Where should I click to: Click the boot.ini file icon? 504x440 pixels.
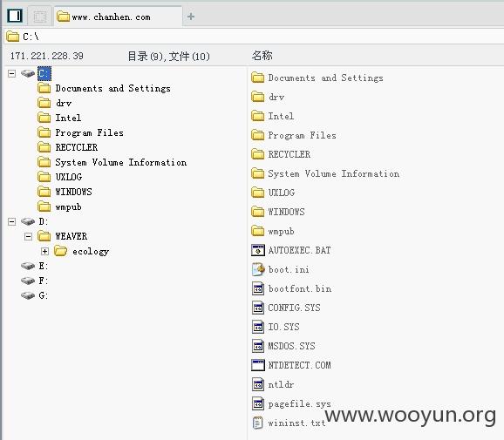coord(258,269)
